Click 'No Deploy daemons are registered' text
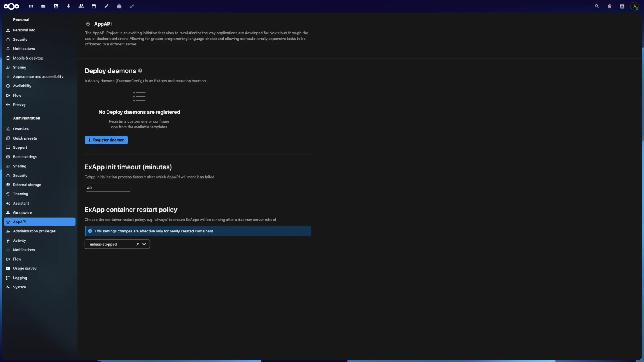This screenshot has width=644, height=362. 139,112
